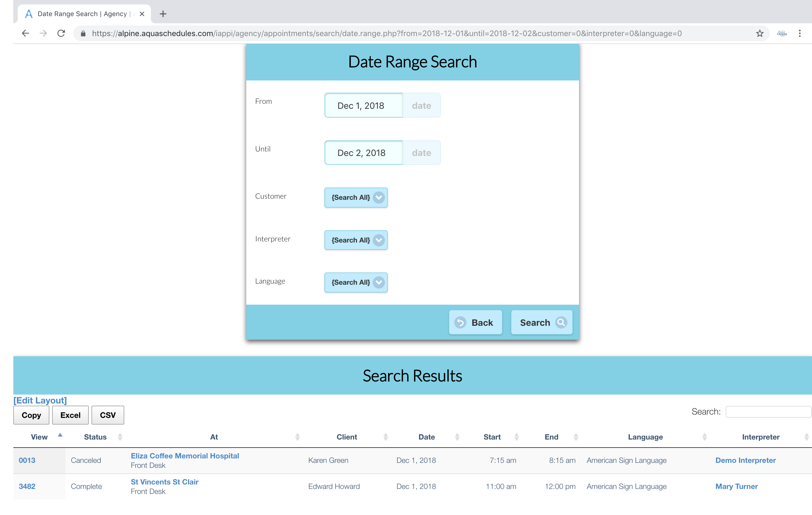Open the Edit Layout link
This screenshot has height=515, width=812.
40,400
